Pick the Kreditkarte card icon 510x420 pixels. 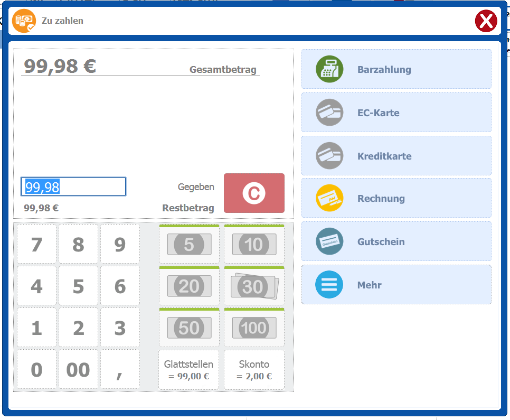pos(329,156)
